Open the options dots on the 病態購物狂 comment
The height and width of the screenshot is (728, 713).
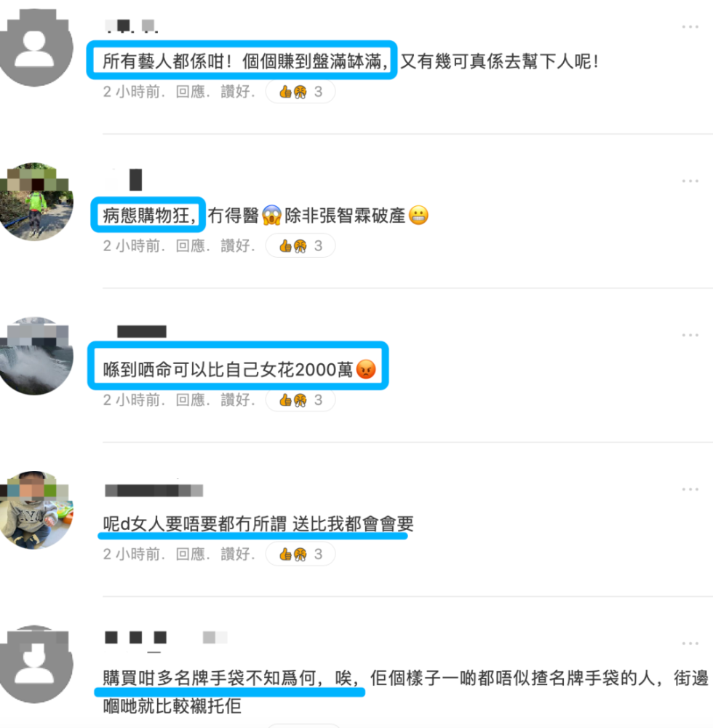[x=690, y=181]
